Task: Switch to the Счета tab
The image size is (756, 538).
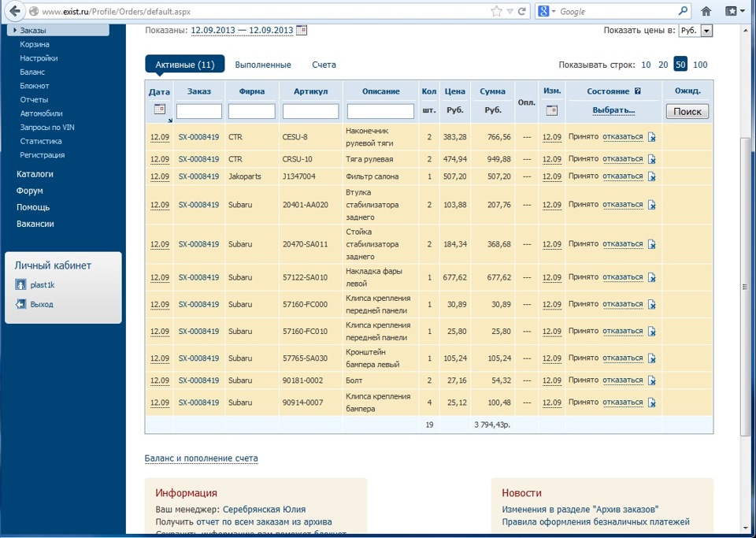Action: 324,65
